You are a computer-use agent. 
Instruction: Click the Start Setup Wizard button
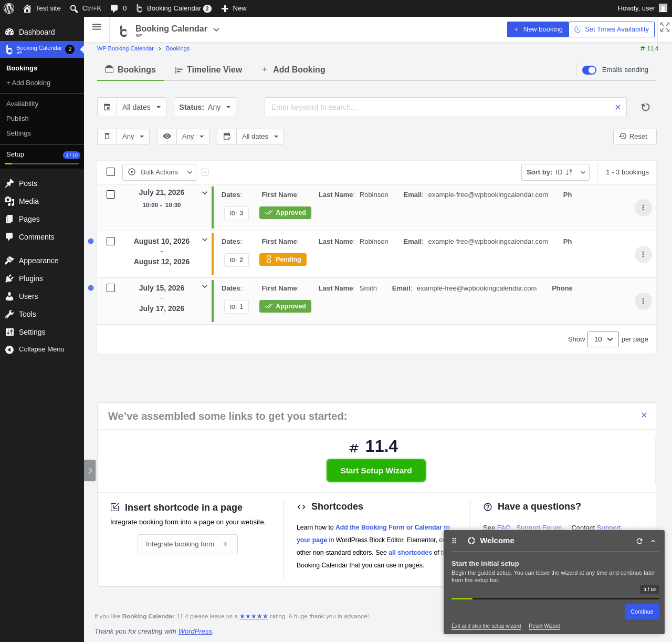coord(376,471)
